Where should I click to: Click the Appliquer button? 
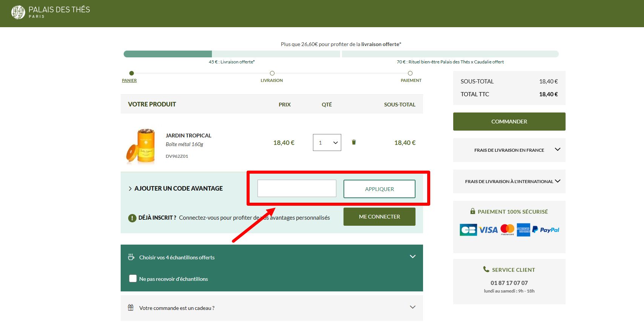pos(379,189)
